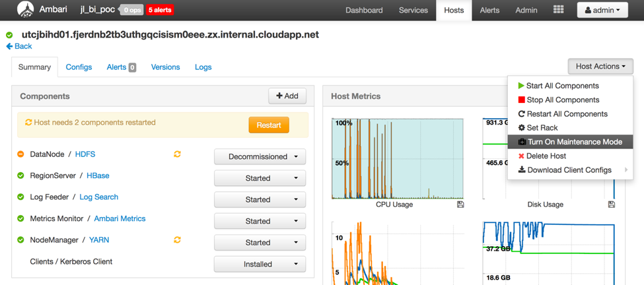This screenshot has width=644, height=285.
Task: Expand the RegionServer Started dropdown
Action: tap(260, 178)
